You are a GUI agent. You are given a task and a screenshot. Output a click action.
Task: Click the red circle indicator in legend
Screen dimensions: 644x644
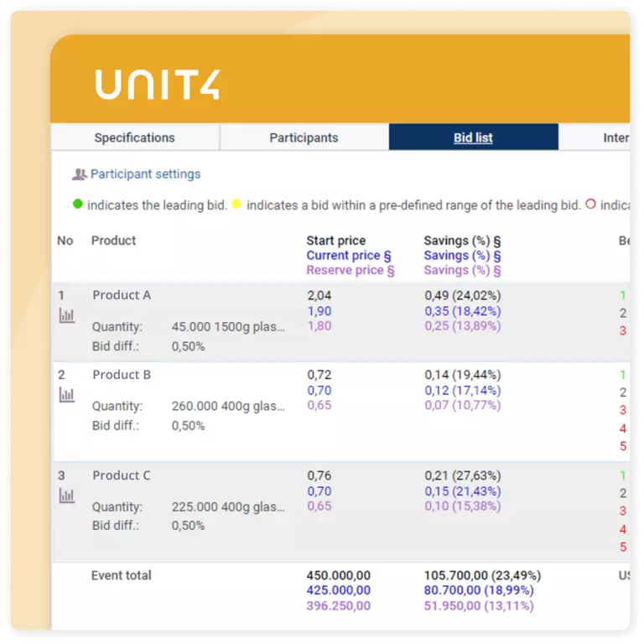pyautogui.click(x=590, y=204)
